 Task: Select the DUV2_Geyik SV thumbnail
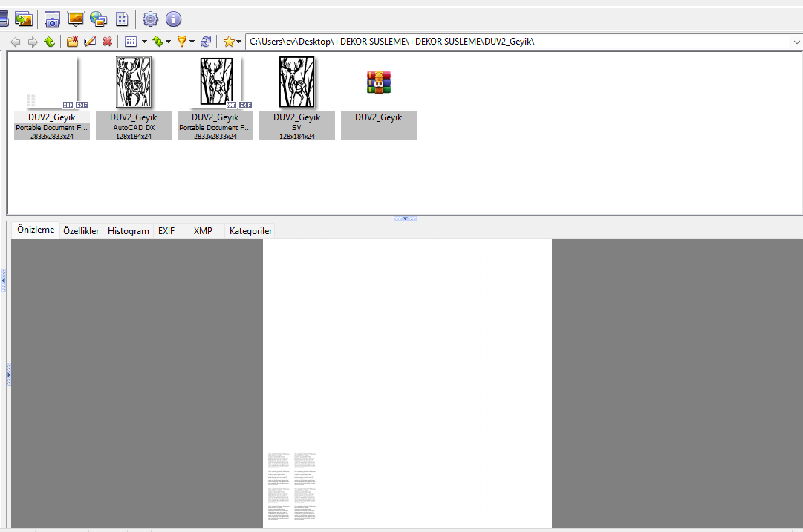pos(297,97)
